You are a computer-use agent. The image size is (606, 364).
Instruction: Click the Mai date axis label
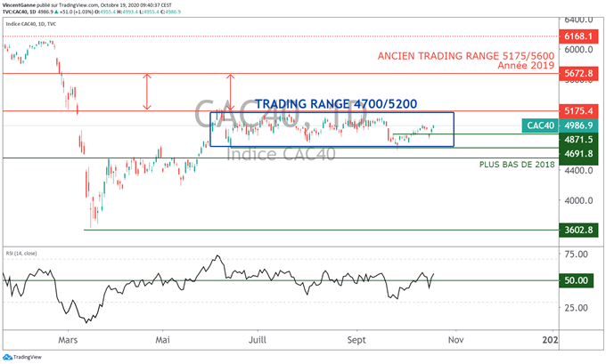[x=162, y=340]
